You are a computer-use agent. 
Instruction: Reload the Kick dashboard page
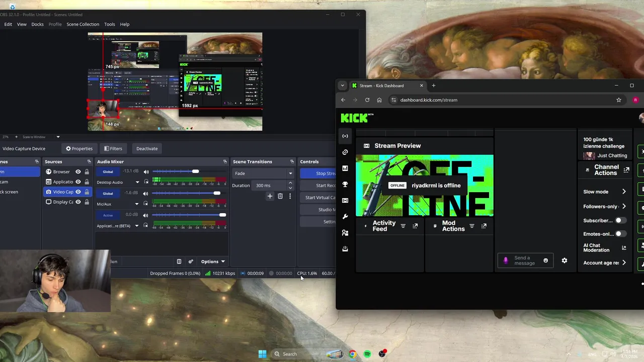[367, 100]
